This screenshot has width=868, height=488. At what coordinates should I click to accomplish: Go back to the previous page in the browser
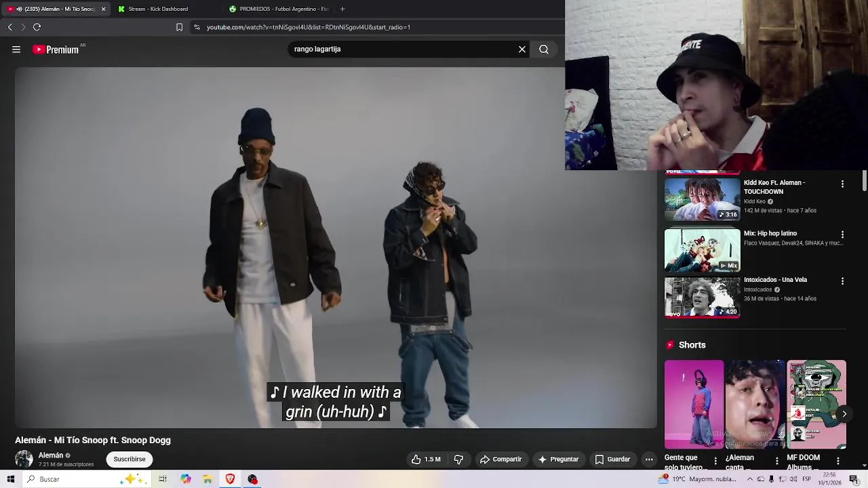point(9,27)
